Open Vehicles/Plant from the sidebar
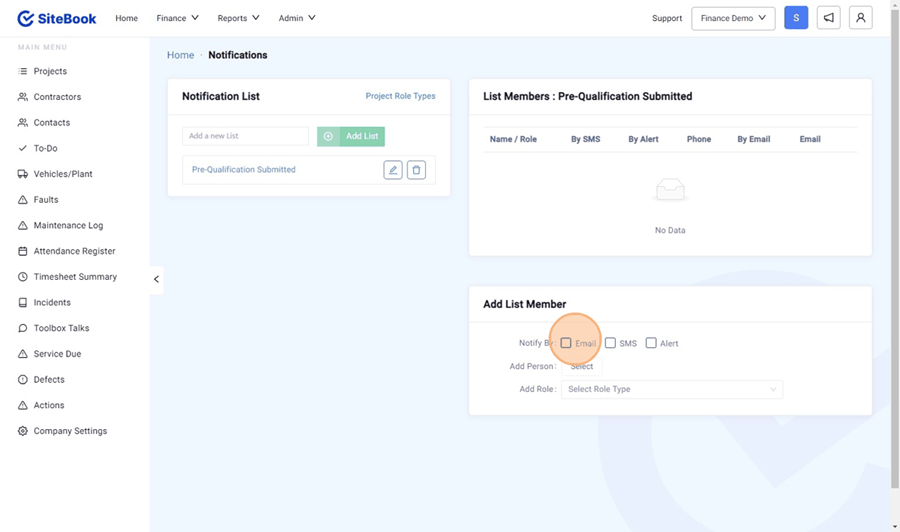This screenshot has height=532, width=900. pyautogui.click(x=62, y=174)
